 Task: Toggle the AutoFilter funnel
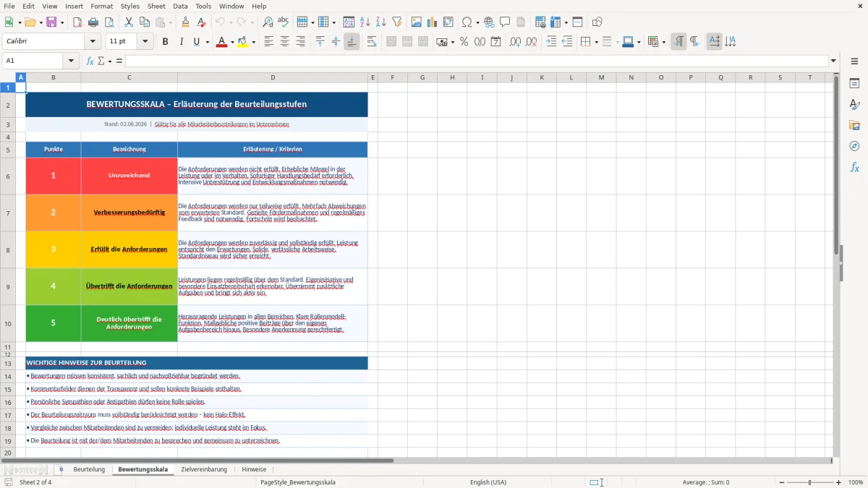(x=397, y=22)
